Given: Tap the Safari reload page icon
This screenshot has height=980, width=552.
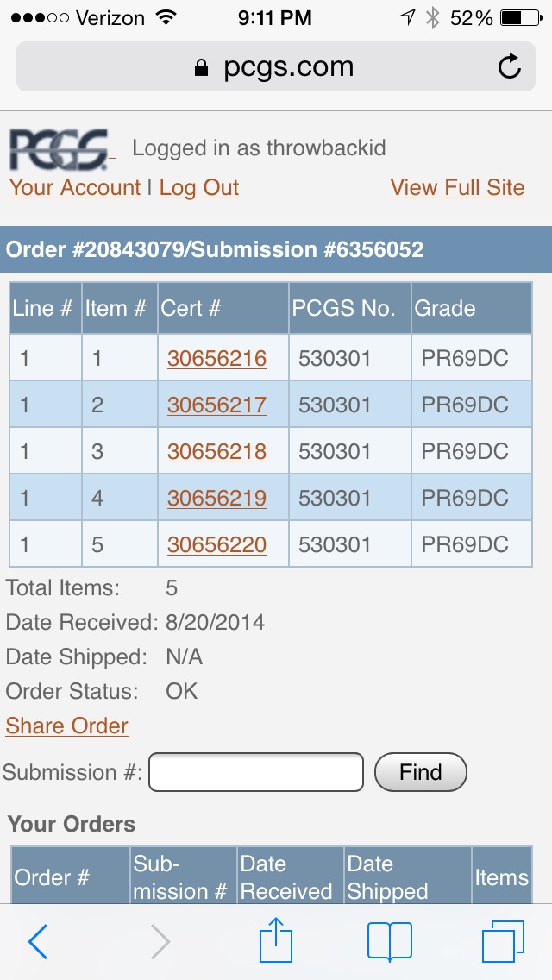Looking at the screenshot, I should coord(510,66).
